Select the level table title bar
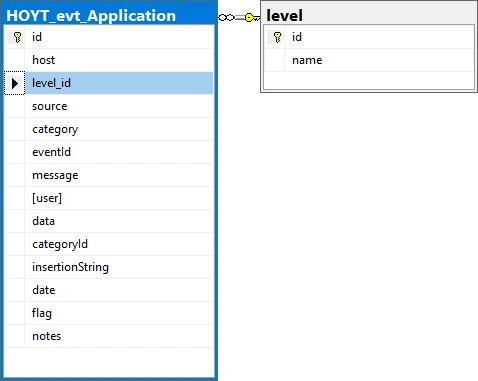Image resolution: width=478 pixels, height=381 pixels. (x=369, y=13)
